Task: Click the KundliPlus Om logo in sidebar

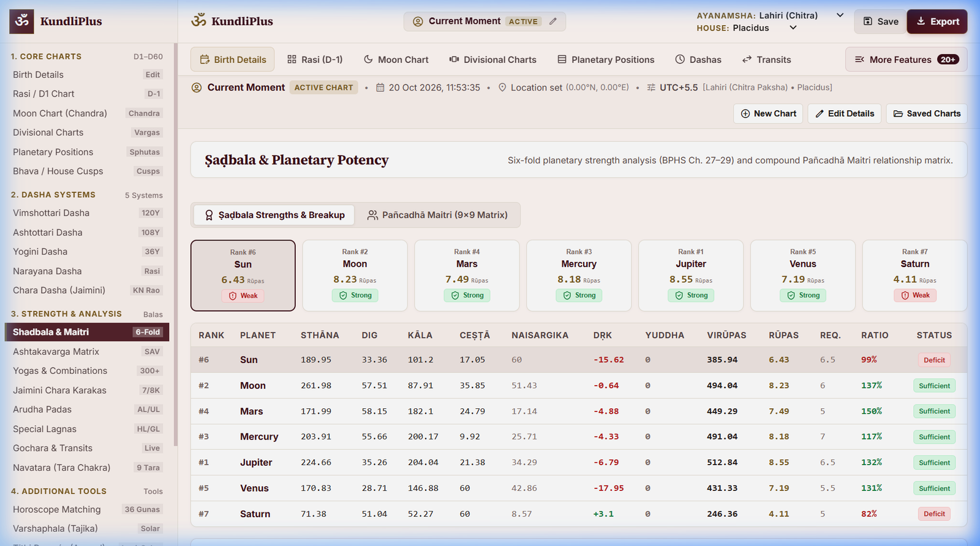Action: pos(22,21)
